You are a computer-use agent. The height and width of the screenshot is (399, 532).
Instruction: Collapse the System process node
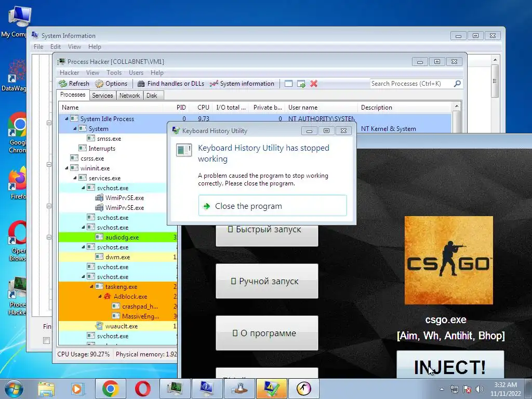[x=75, y=129]
